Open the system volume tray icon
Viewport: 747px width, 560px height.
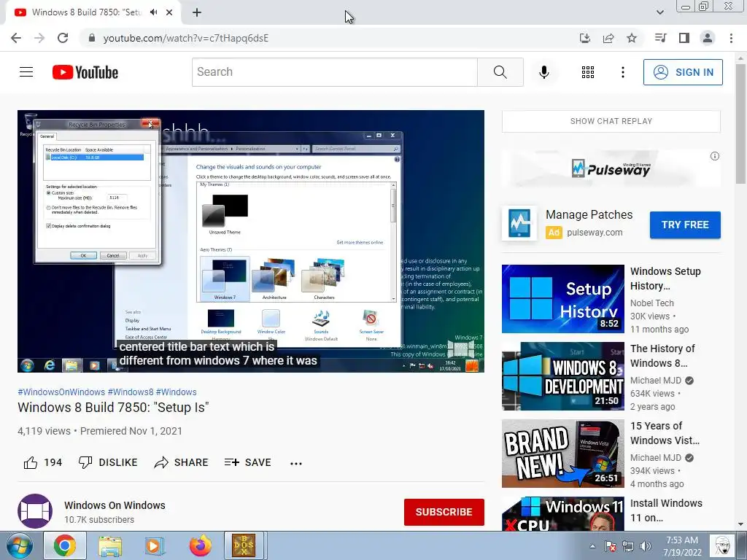pos(646,546)
